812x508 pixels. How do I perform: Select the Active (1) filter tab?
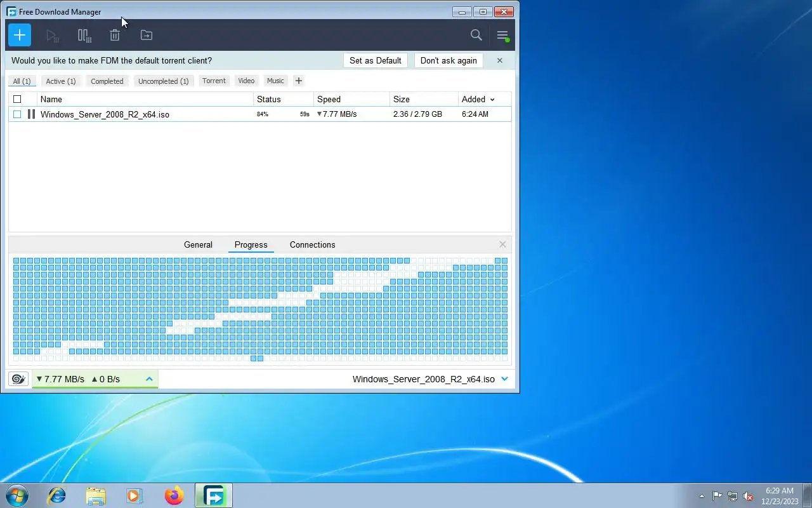point(61,81)
